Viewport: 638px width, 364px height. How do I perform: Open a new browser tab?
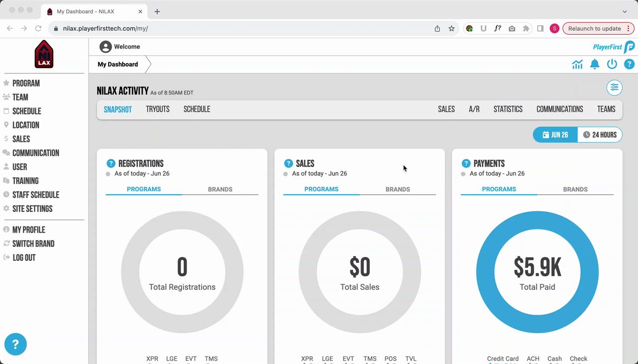point(157,11)
